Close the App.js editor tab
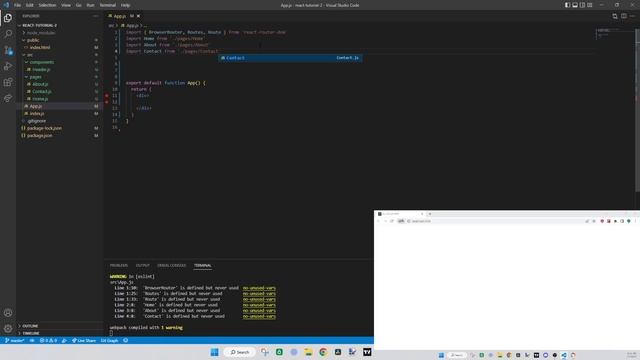The height and width of the screenshot is (360, 640). (x=138, y=16)
